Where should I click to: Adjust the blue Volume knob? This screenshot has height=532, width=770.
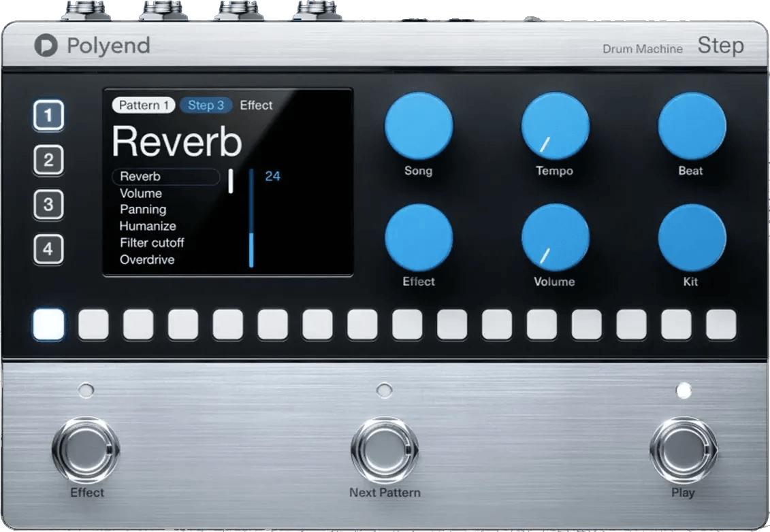(x=555, y=238)
